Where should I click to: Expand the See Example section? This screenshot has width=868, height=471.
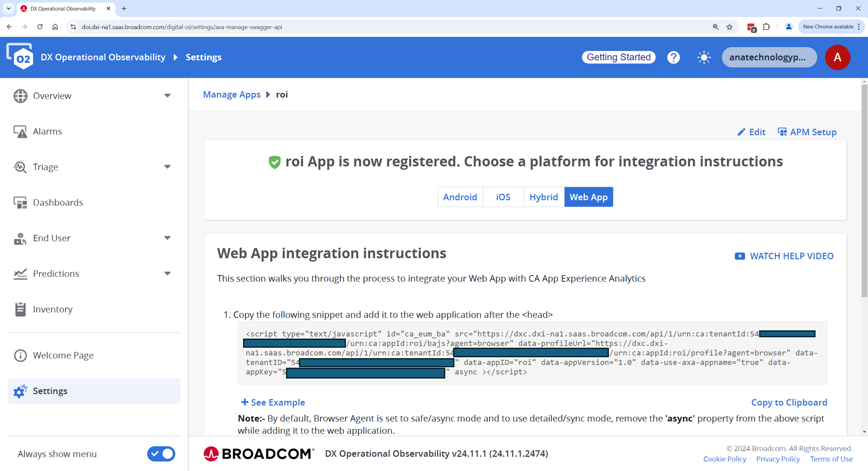coord(273,402)
